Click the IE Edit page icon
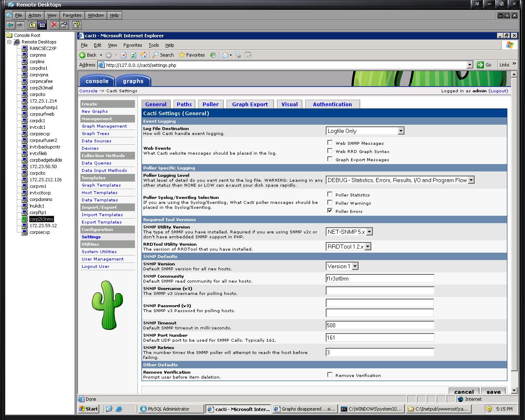Screen dimensions: 525x420 [x=248, y=55]
